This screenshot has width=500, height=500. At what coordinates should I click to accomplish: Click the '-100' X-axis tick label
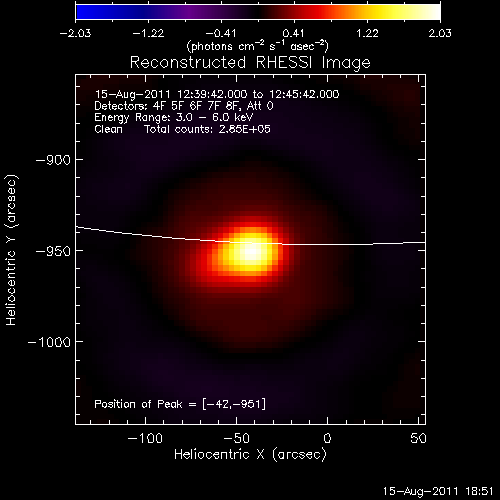pyautogui.click(x=145, y=438)
